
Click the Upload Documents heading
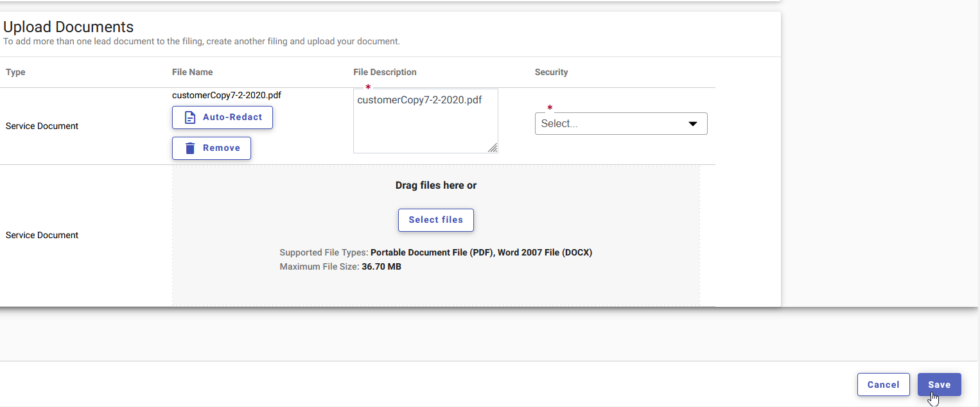(x=69, y=26)
